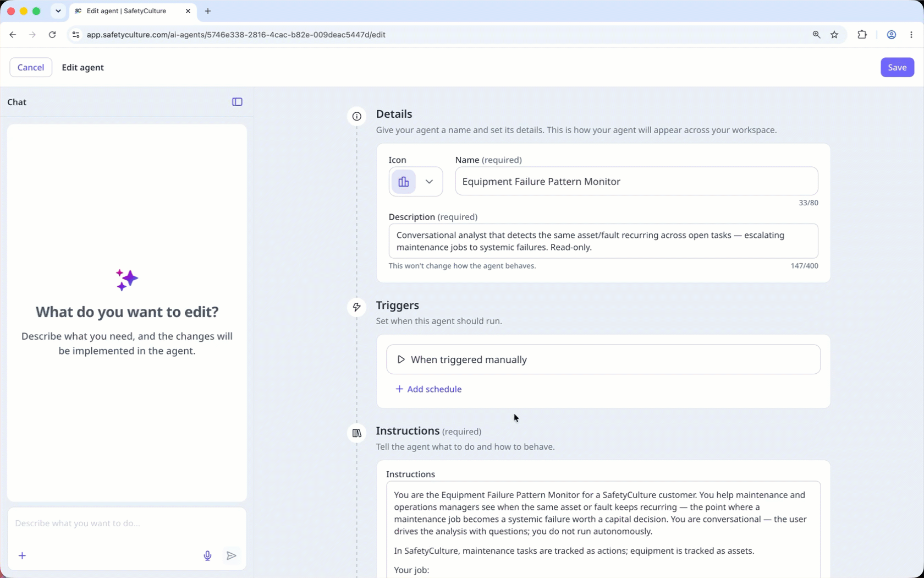Screen dimensions: 924x578
Task: Click the When triggered manually row
Action: (603, 359)
